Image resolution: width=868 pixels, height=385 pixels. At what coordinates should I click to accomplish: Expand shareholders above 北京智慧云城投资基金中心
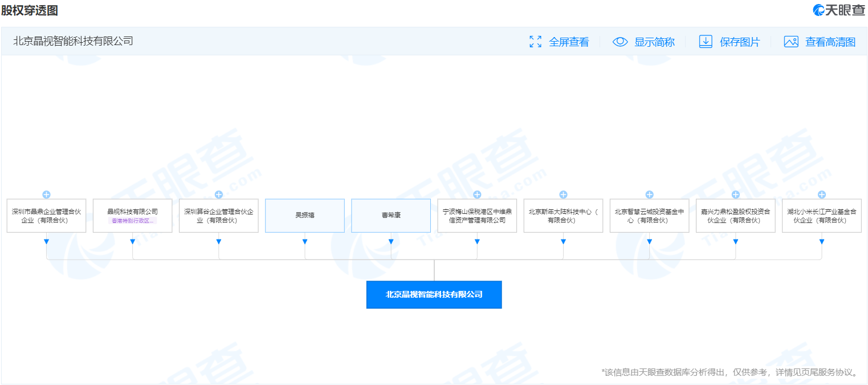click(649, 194)
